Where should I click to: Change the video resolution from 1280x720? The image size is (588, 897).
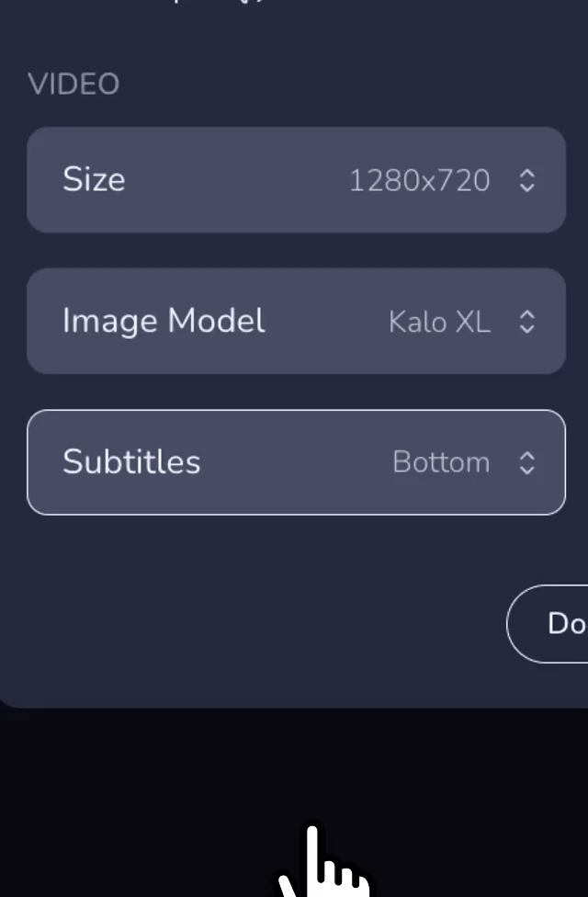coord(420,180)
